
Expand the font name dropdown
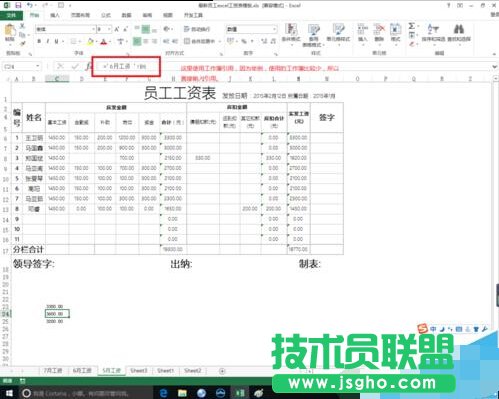[x=93, y=29]
